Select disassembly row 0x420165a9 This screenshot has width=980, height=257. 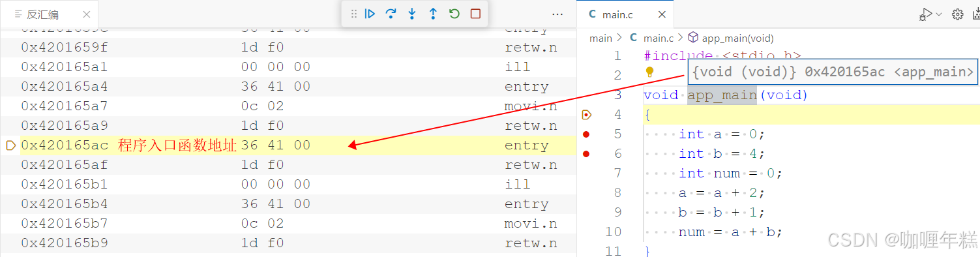click(x=288, y=126)
